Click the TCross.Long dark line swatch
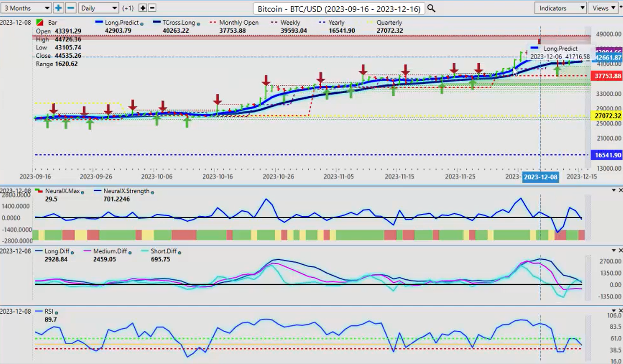The height and width of the screenshot is (364, 623). (x=156, y=23)
